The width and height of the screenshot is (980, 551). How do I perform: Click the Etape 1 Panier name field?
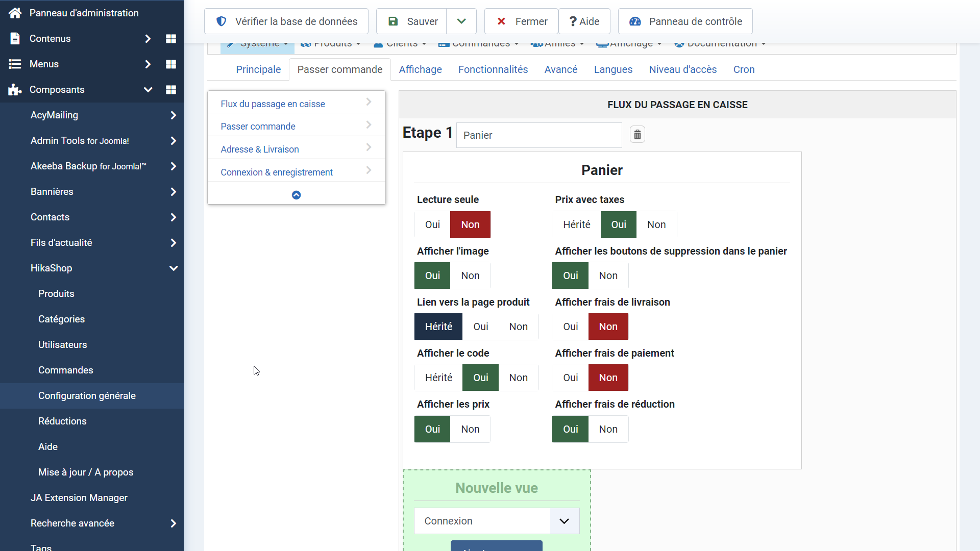[538, 135]
